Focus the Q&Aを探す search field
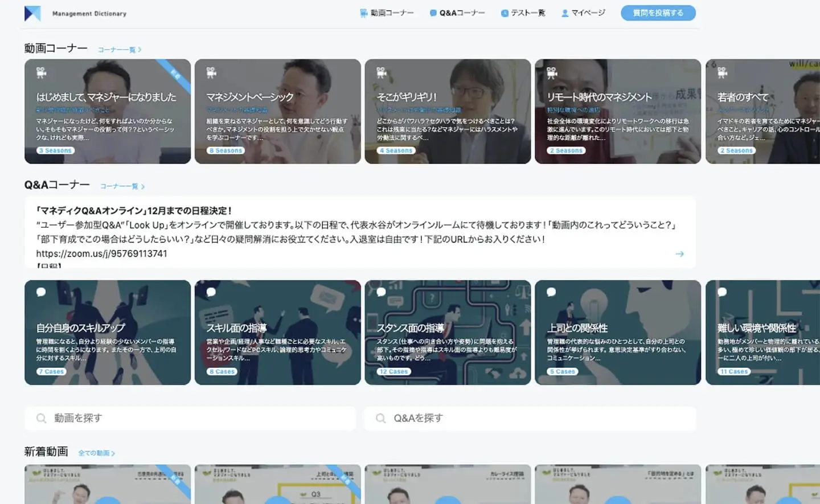Image resolution: width=820 pixels, height=504 pixels. 530,419
